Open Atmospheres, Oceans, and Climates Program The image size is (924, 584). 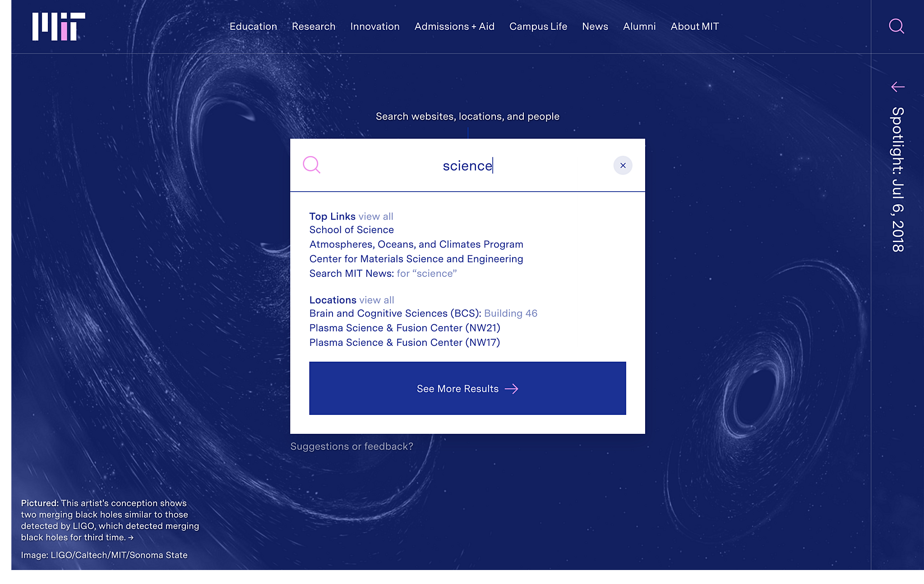click(416, 244)
